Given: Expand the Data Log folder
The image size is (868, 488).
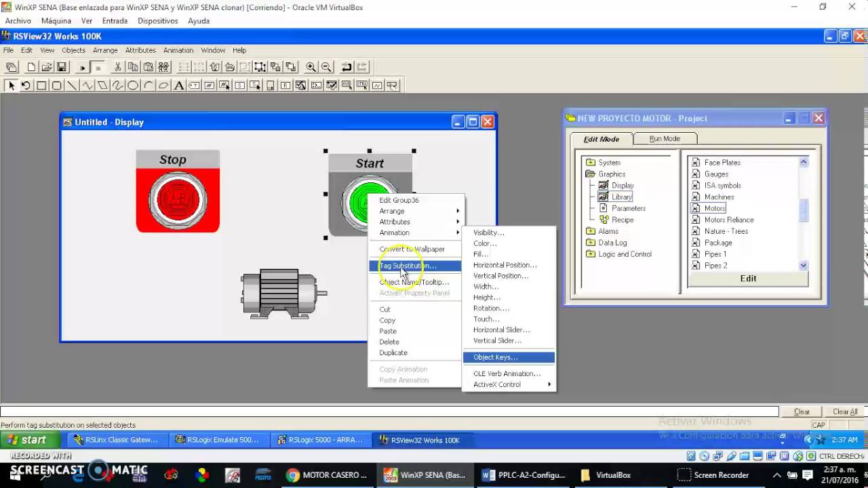Looking at the screenshot, I should (590, 243).
